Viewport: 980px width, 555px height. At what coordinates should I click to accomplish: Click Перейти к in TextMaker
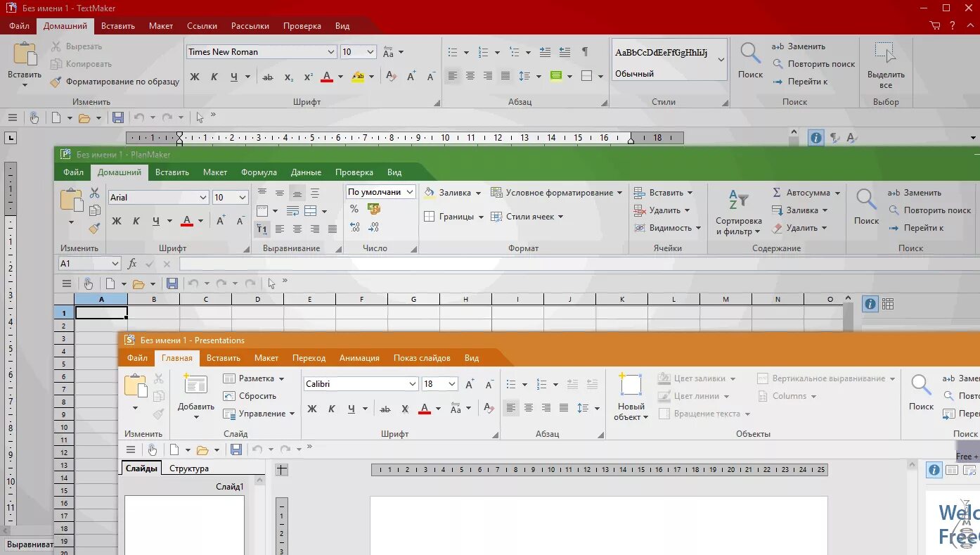799,82
